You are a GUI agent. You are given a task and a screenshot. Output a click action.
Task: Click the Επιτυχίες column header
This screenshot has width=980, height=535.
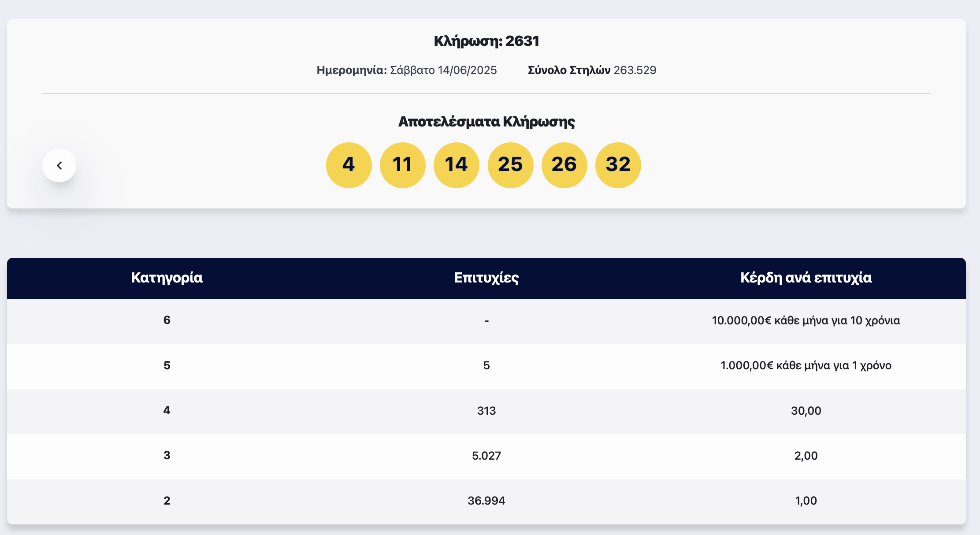[x=486, y=278]
